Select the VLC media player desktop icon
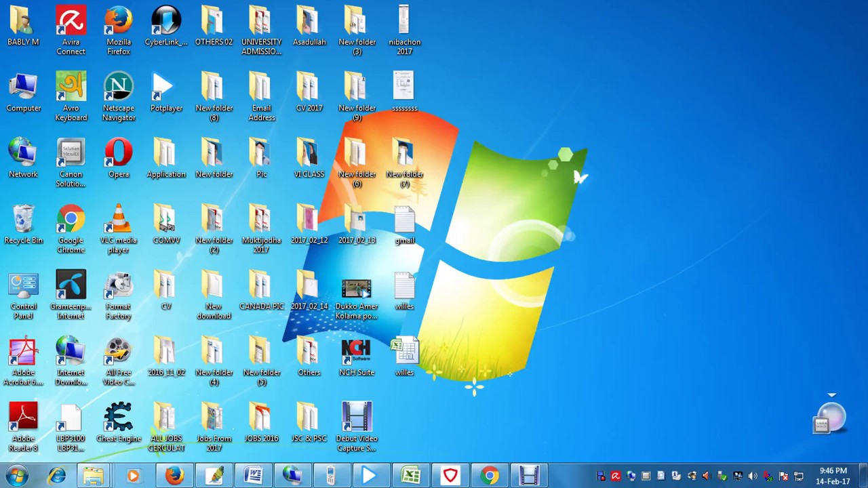Image resolution: width=868 pixels, height=488 pixels. pyautogui.click(x=119, y=229)
